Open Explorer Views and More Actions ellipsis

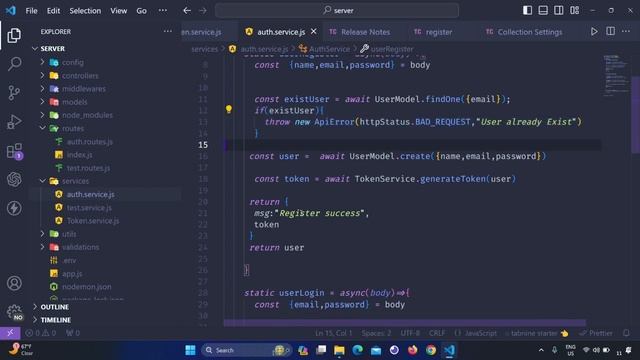point(168,31)
